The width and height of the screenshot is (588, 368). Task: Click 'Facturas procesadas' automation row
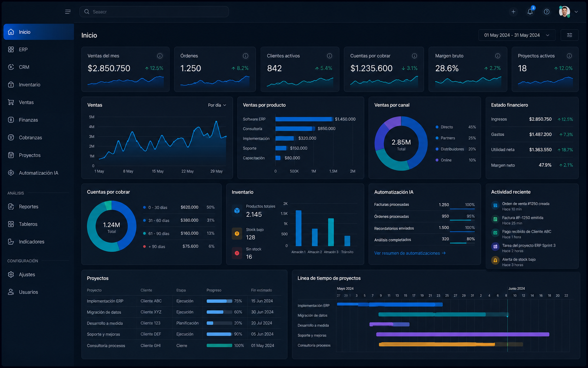pyautogui.click(x=424, y=205)
